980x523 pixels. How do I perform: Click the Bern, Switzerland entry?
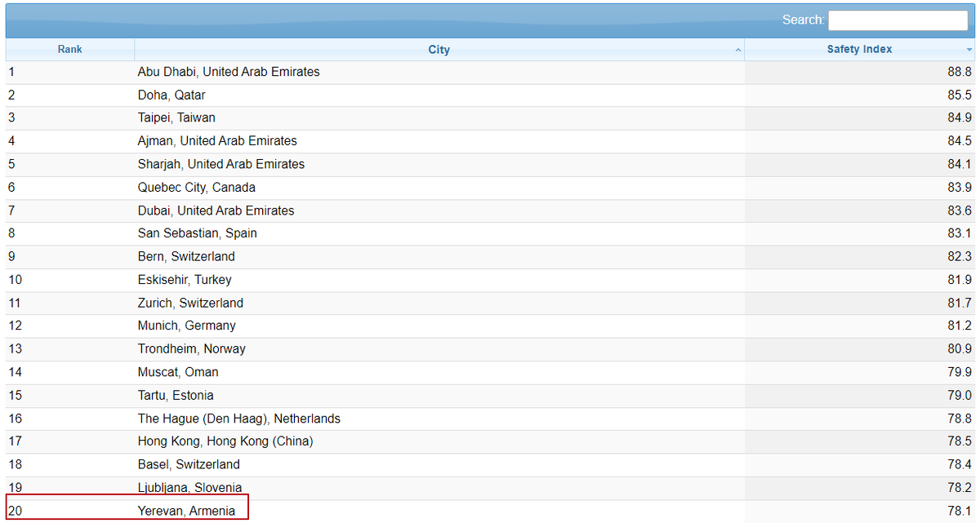(x=185, y=256)
